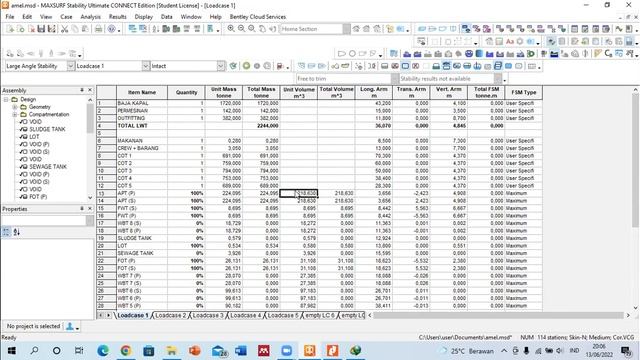
Task: Toggle the SEWAGE TANK tree checkbox
Action: [x=24, y=167]
